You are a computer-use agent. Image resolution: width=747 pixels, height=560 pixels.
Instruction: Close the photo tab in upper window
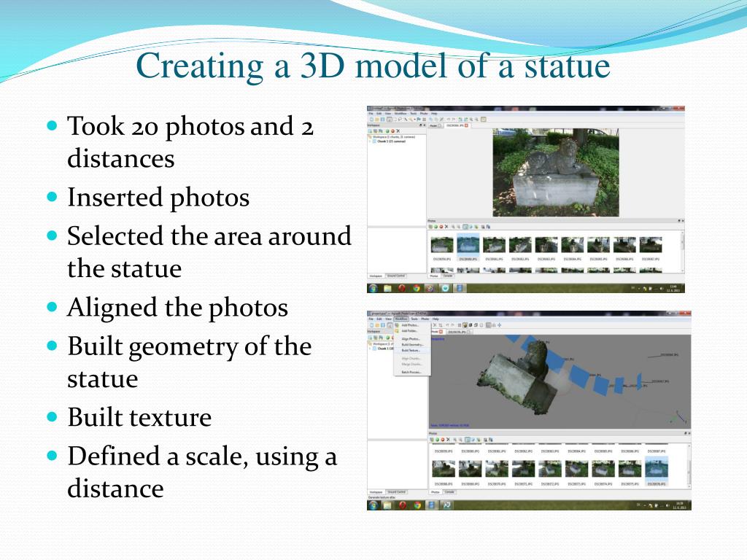point(466,125)
